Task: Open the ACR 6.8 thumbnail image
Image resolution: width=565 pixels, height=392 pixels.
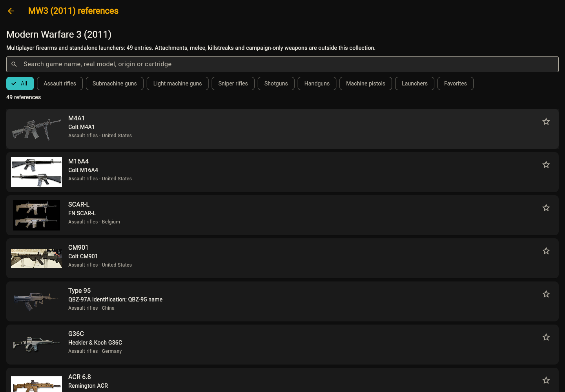Action: pos(36,384)
